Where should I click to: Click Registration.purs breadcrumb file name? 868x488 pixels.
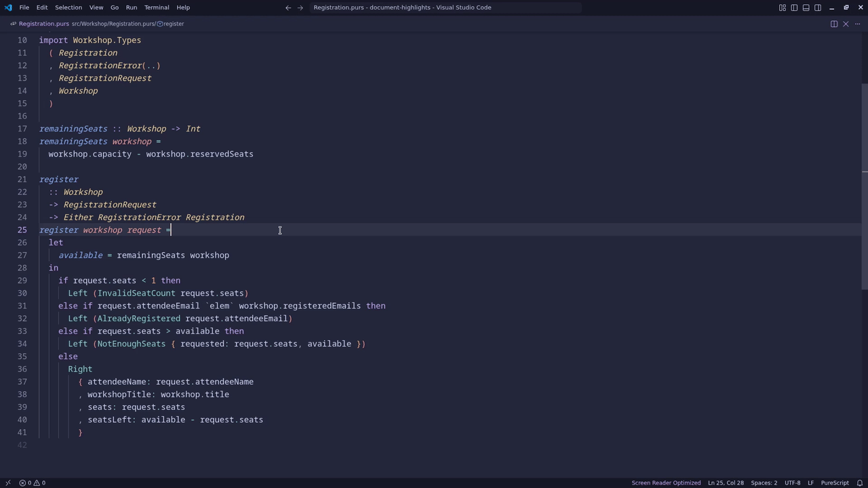pyautogui.click(x=43, y=24)
